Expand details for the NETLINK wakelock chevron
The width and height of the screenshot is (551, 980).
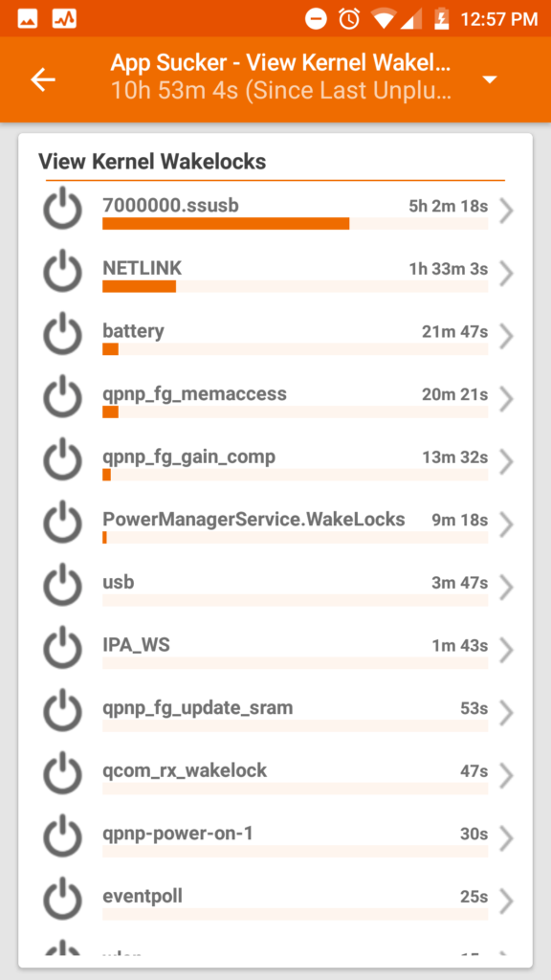tap(506, 274)
